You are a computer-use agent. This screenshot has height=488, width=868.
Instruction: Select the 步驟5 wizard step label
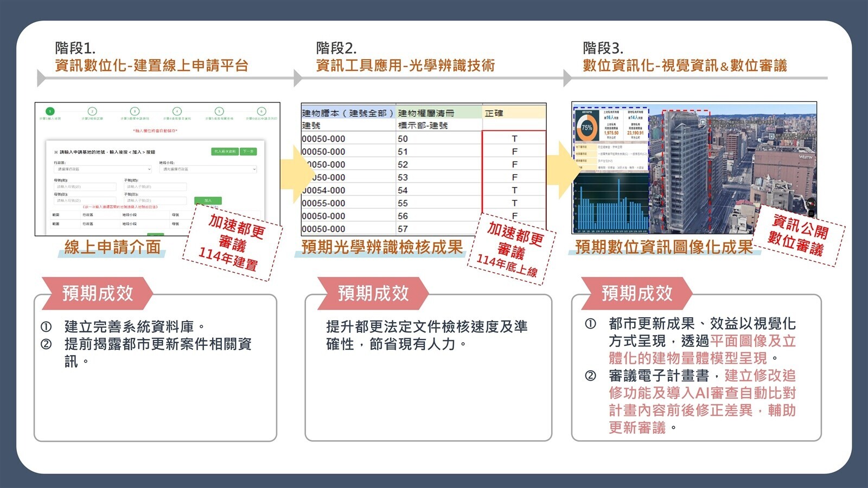click(x=219, y=118)
